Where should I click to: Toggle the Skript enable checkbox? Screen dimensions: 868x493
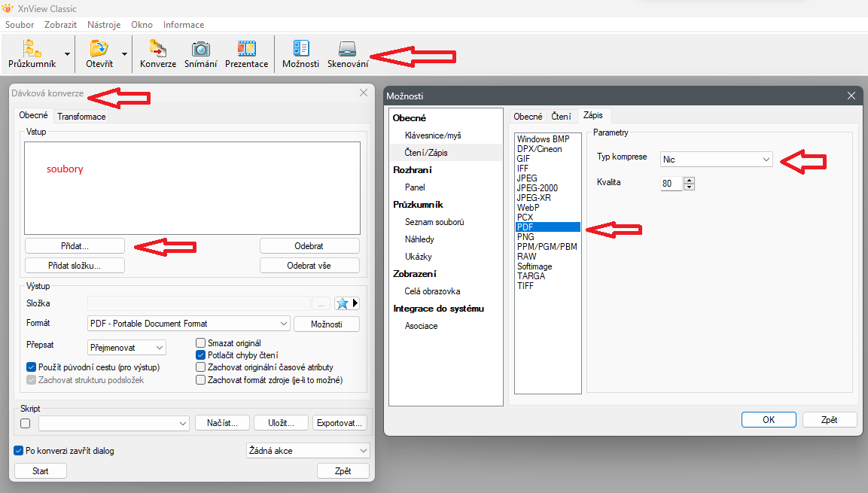(x=26, y=424)
